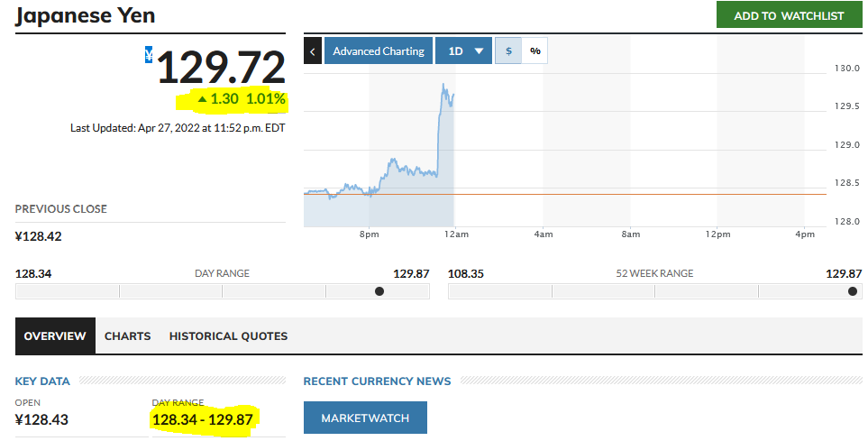The image size is (868, 441).
Task: Click the 130.0 price axis label
Action: click(x=847, y=69)
